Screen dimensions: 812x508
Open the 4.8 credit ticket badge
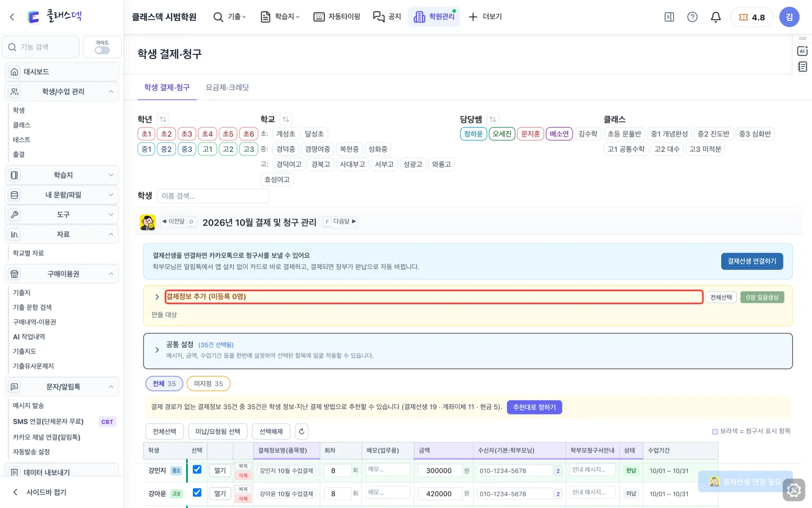pyautogui.click(x=752, y=17)
